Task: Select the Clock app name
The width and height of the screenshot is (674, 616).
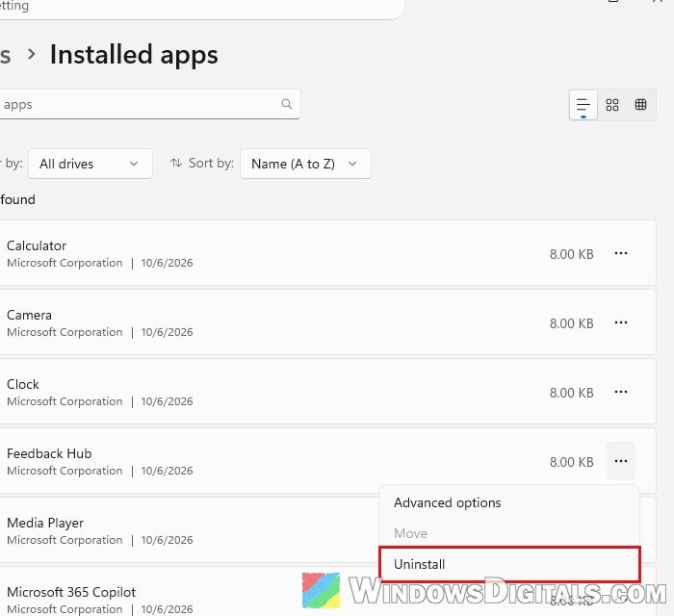Action: (x=23, y=384)
